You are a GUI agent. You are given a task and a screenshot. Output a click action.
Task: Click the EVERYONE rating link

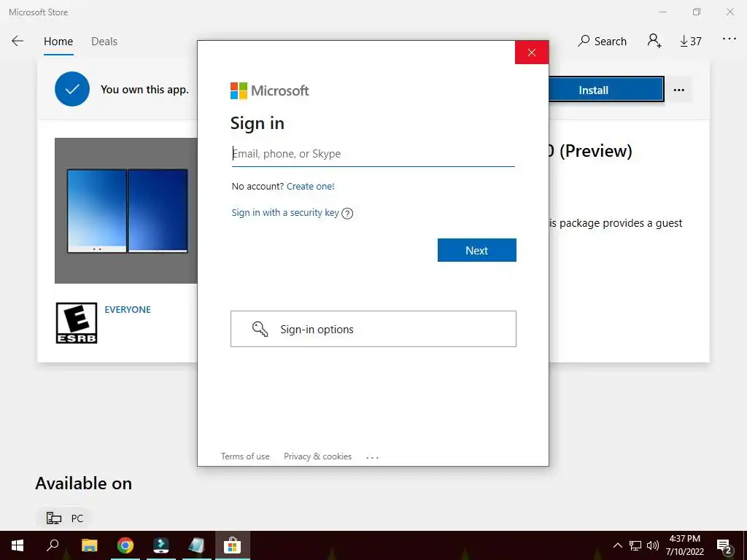[128, 309]
